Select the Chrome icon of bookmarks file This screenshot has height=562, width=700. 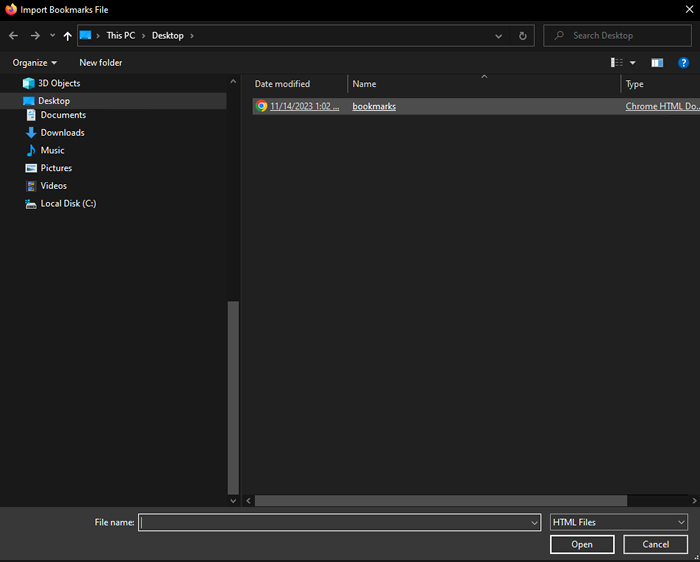261,106
